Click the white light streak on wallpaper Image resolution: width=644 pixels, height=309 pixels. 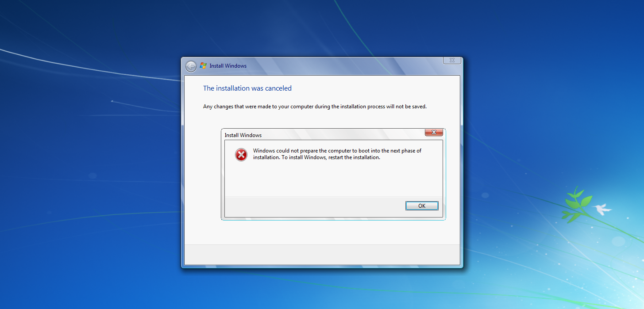point(89,66)
